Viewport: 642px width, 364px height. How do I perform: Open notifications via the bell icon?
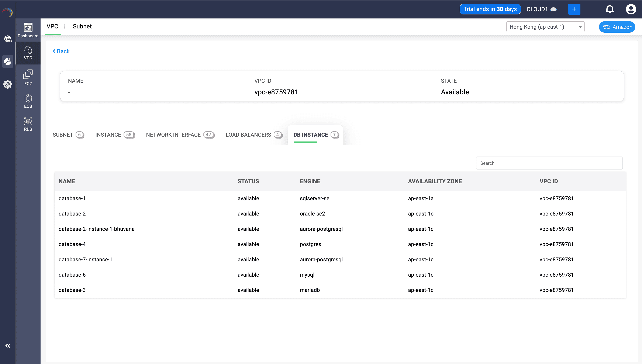click(610, 9)
